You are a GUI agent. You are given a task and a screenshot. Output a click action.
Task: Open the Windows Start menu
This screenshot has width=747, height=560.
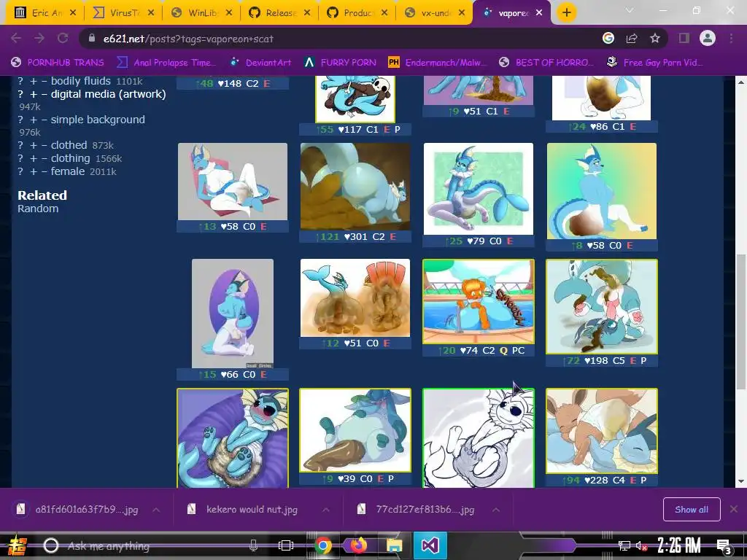click(x=18, y=545)
